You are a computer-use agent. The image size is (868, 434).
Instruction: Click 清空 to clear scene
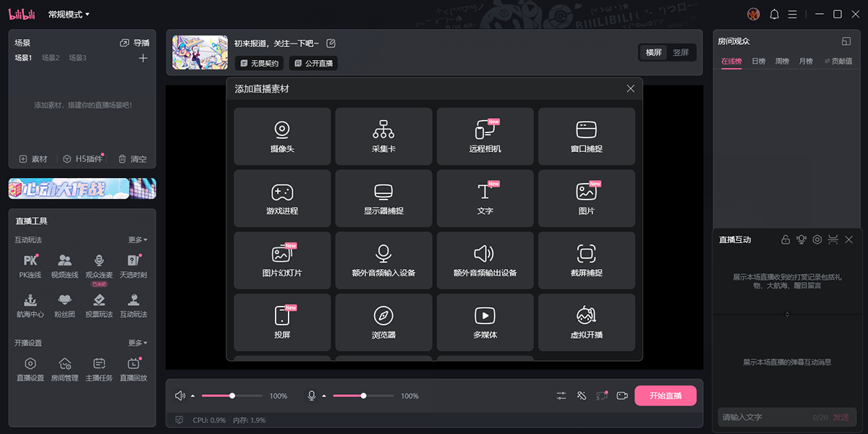tap(132, 159)
